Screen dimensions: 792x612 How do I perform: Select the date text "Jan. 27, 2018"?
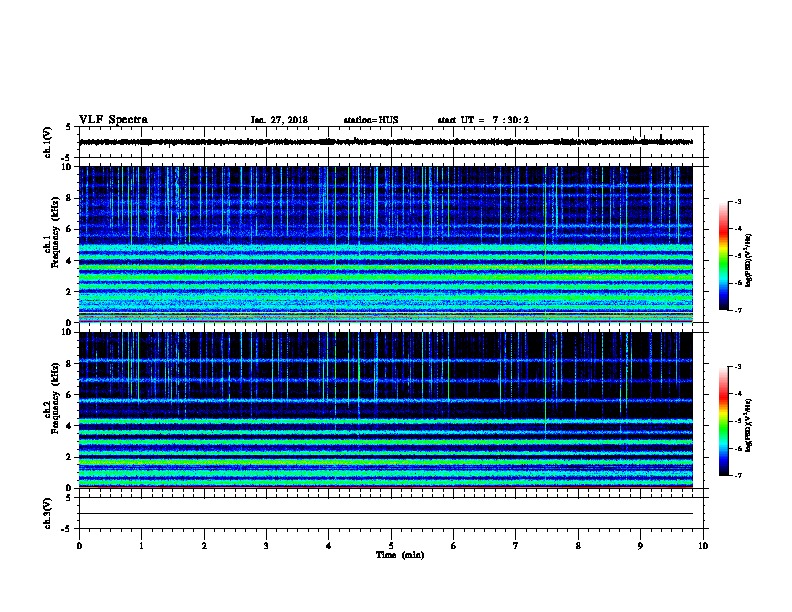click(x=279, y=120)
